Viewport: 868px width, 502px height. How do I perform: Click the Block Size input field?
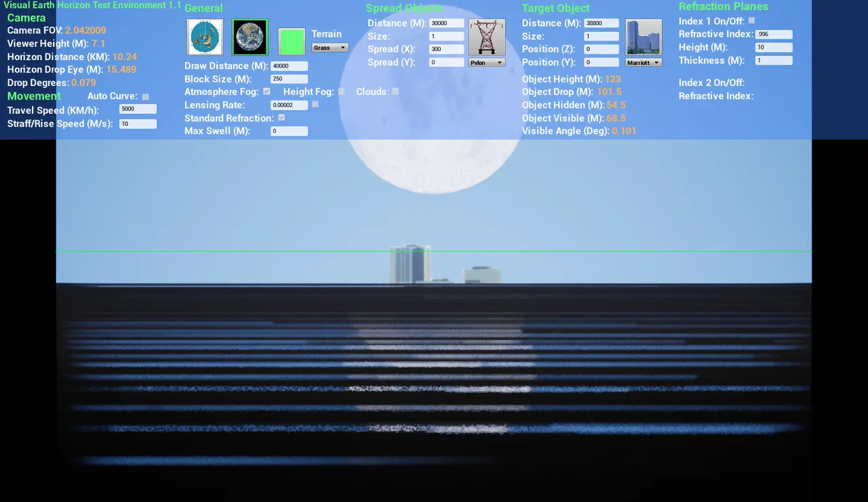(x=289, y=79)
